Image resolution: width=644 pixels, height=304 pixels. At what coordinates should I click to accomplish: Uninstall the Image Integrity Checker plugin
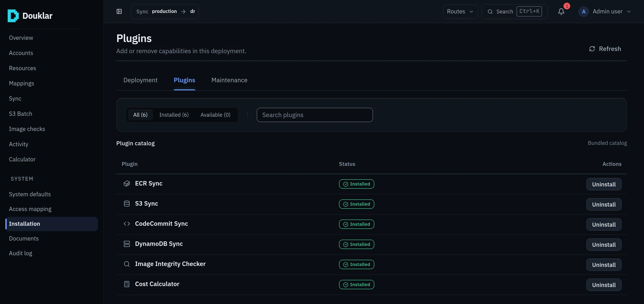coord(604,265)
